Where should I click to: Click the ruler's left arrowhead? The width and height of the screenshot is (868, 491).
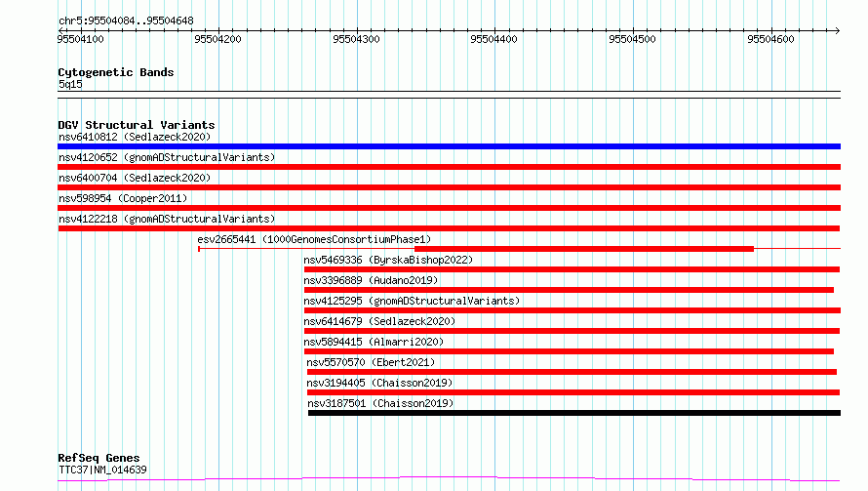60,30
